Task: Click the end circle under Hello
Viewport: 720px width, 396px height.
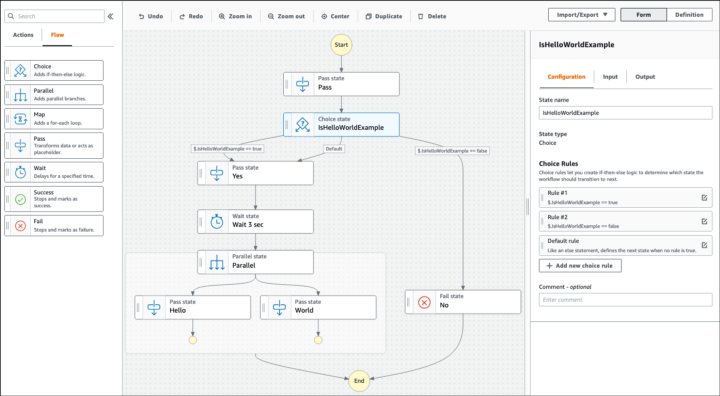Action: (192, 340)
